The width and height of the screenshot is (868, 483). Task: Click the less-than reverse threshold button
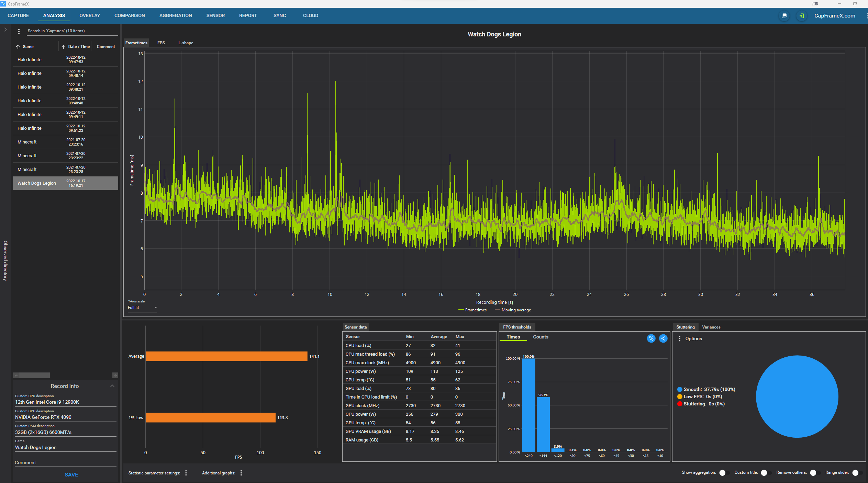pos(663,338)
